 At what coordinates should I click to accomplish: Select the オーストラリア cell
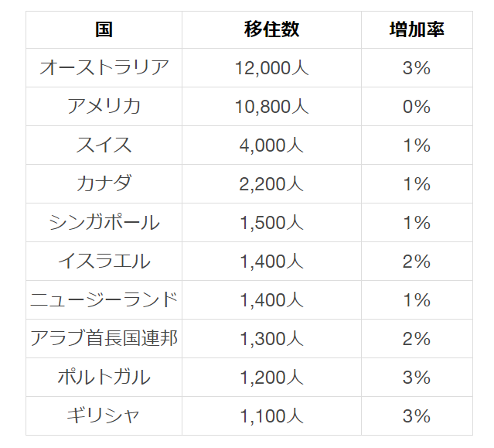[x=104, y=68]
